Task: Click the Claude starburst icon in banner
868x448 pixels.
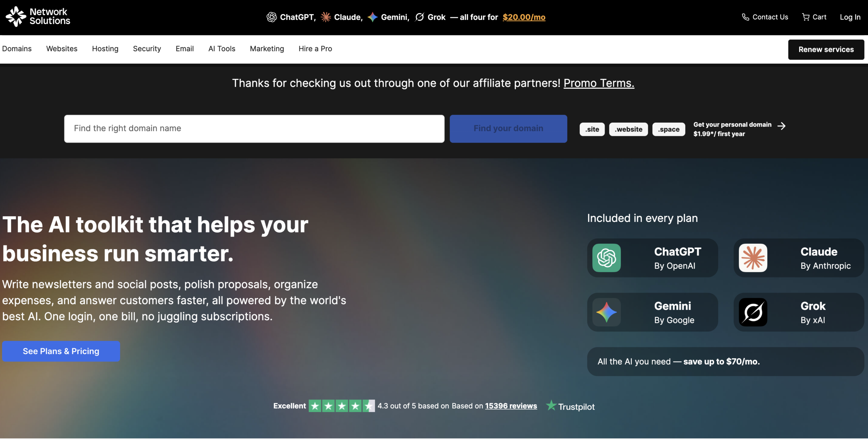Action: (x=326, y=17)
